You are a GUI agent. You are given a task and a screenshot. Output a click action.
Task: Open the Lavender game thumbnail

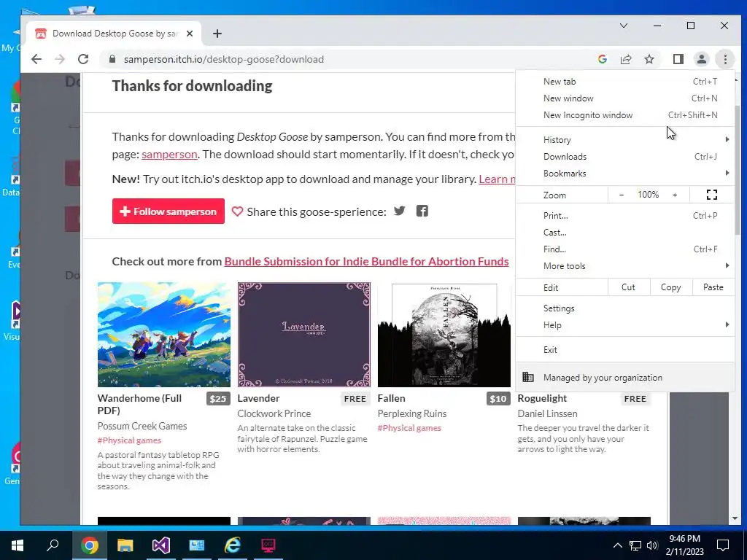304,334
